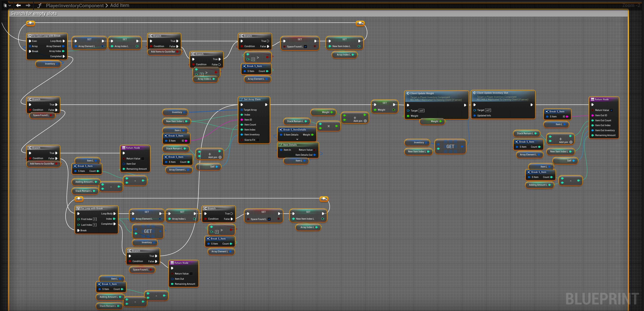This screenshot has width=644, height=311.
Task: Toggle the Size to Fit checkbox
Action: coord(258,140)
